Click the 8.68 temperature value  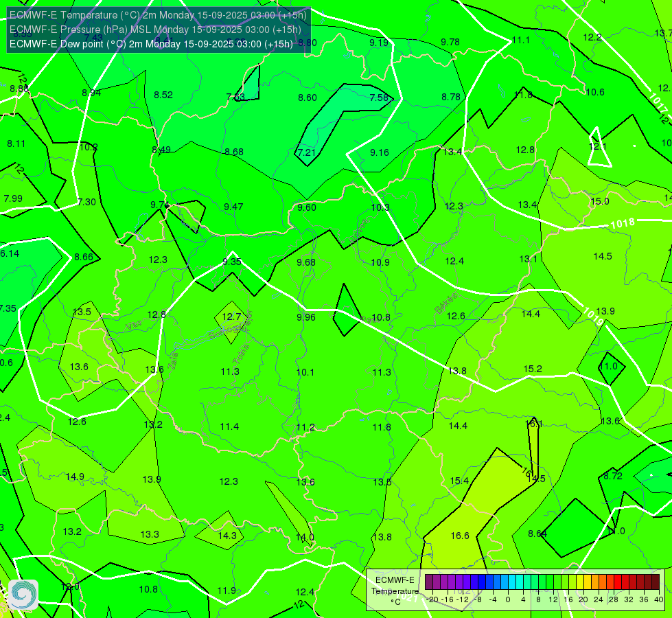click(234, 152)
